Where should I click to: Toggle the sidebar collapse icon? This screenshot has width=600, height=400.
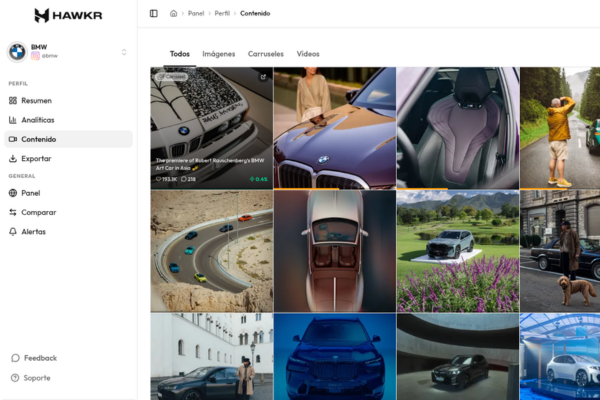click(153, 13)
